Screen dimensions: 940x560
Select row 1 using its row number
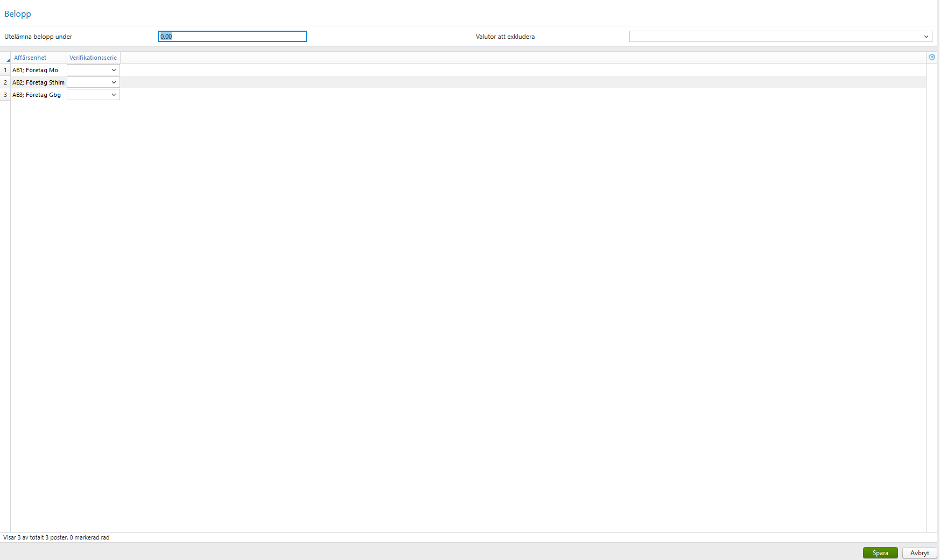(x=5, y=69)
